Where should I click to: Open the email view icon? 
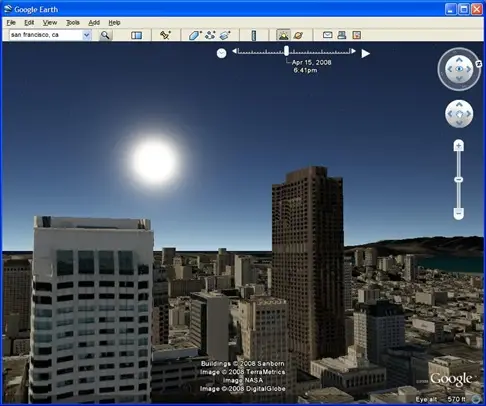point(327,35)
